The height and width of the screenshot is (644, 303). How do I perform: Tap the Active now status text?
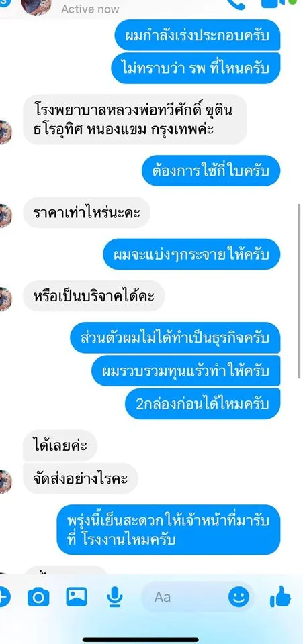90,9
